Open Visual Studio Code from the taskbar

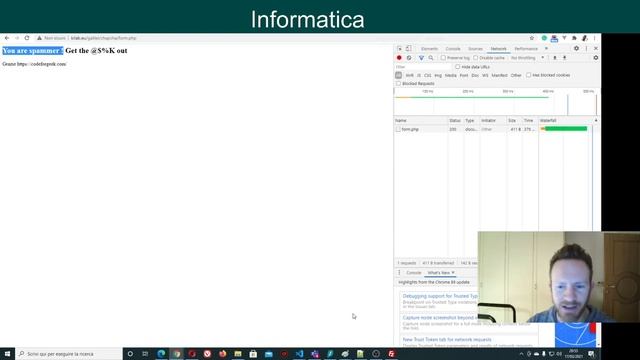pos(299,353)
